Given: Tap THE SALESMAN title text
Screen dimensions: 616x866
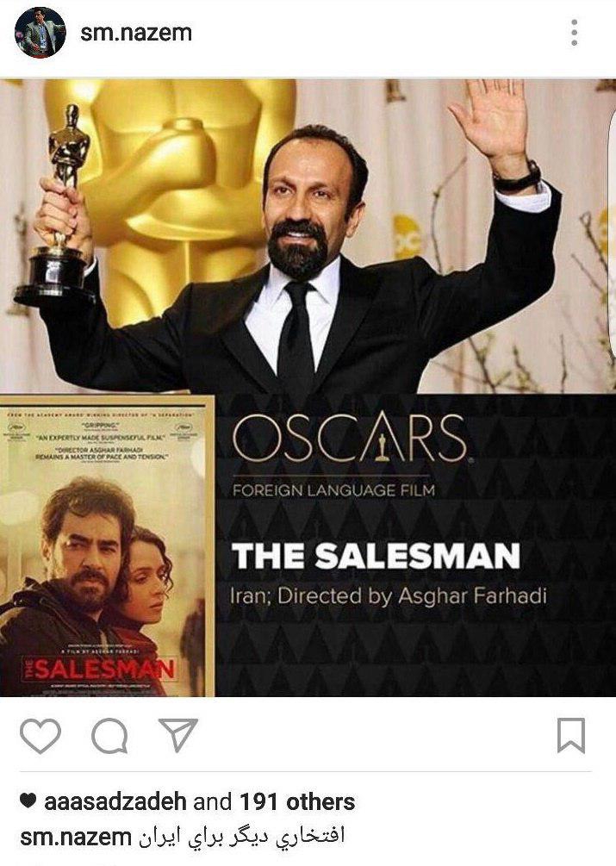Looking at the screenshot, I should pyautogui.click(x=376, y=556).
